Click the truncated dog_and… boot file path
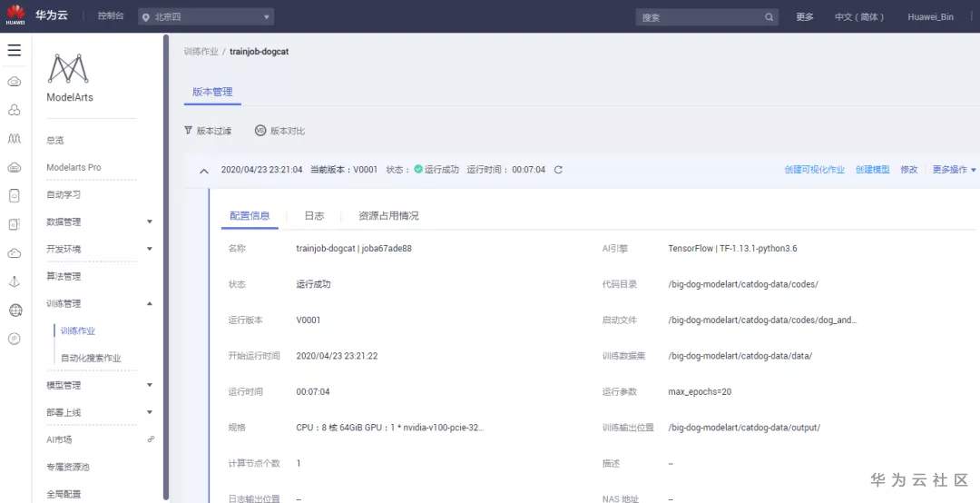The width and height of the screenshot is (980, 503). 762,321
